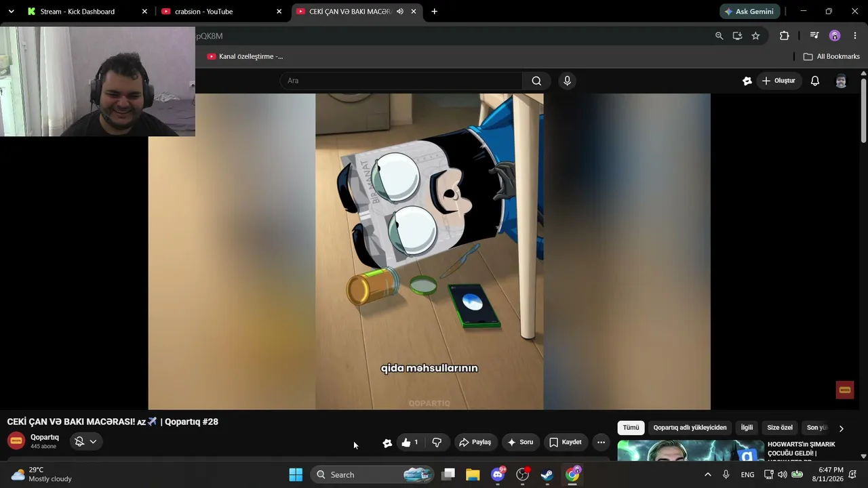Open the page zoom magnifier icon

tap(719, 36)
